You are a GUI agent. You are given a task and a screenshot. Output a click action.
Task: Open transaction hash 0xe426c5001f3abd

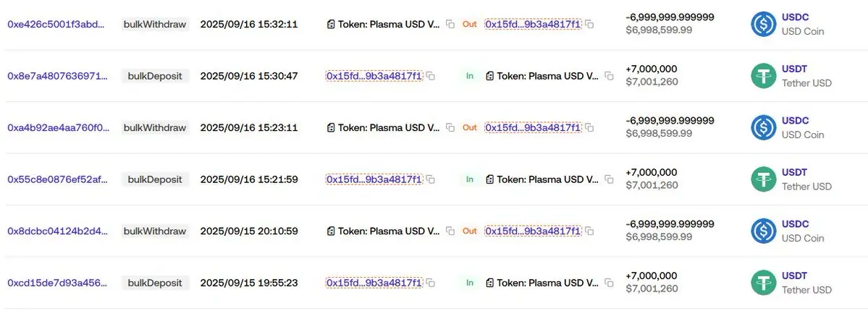pyautogui.click(x=55, y=25)
